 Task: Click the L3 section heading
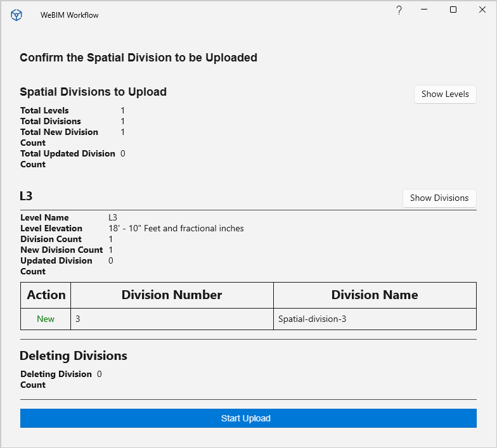[26, 196]
